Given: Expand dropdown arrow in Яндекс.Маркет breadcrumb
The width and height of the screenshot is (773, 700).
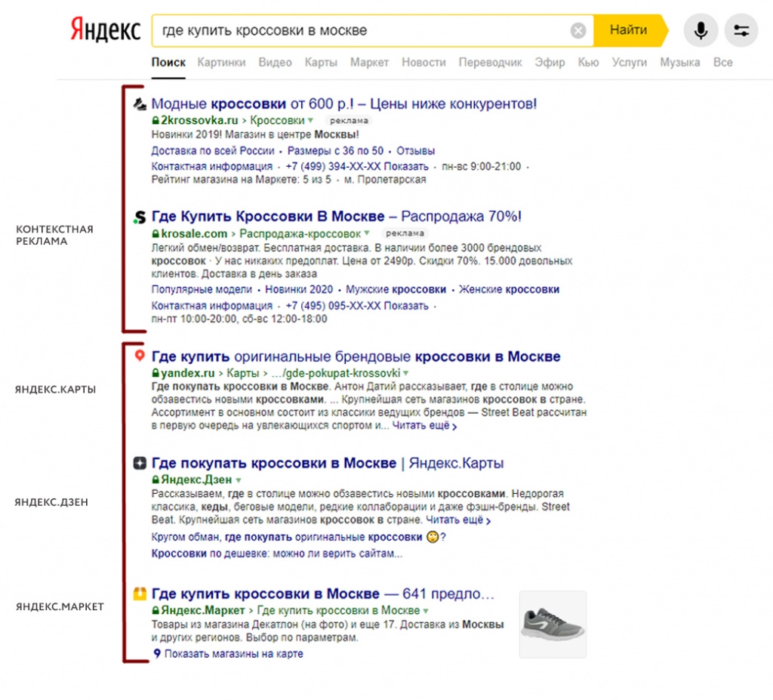Looking at the screenshot, I should tap(426, 610).
